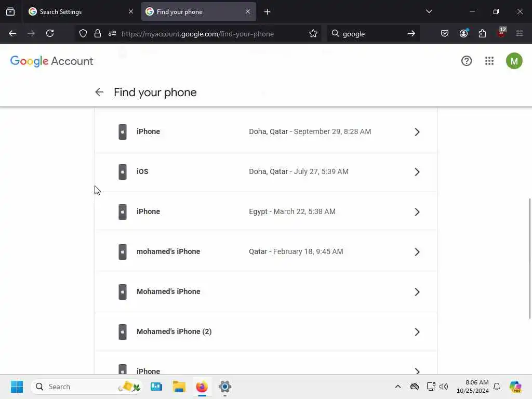
Task: Click the page vertical scrollbar
Action: [529, 259]
